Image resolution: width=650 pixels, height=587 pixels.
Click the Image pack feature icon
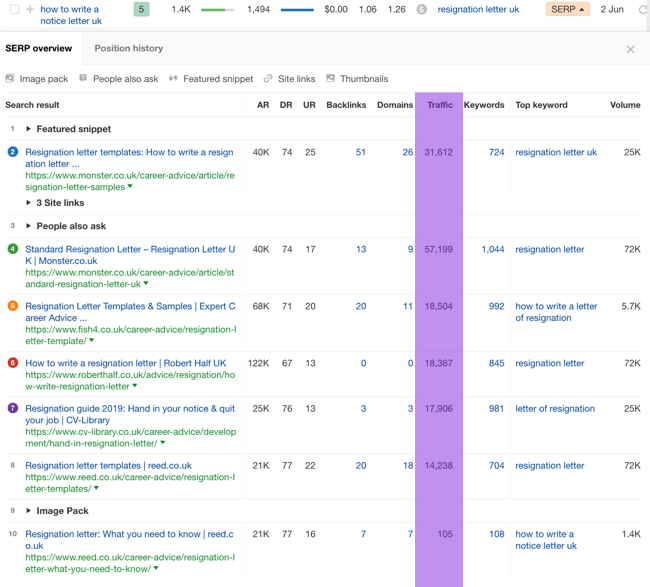coord(10,78)
